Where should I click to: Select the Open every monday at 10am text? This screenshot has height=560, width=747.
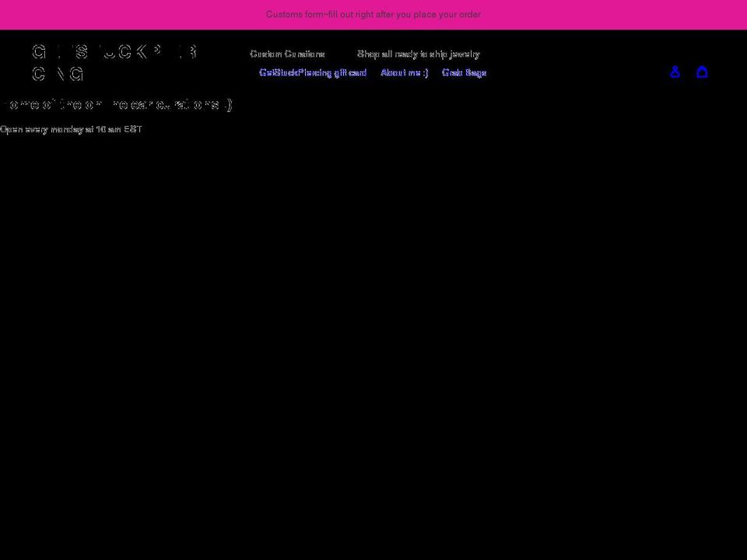tap(71, 129)
